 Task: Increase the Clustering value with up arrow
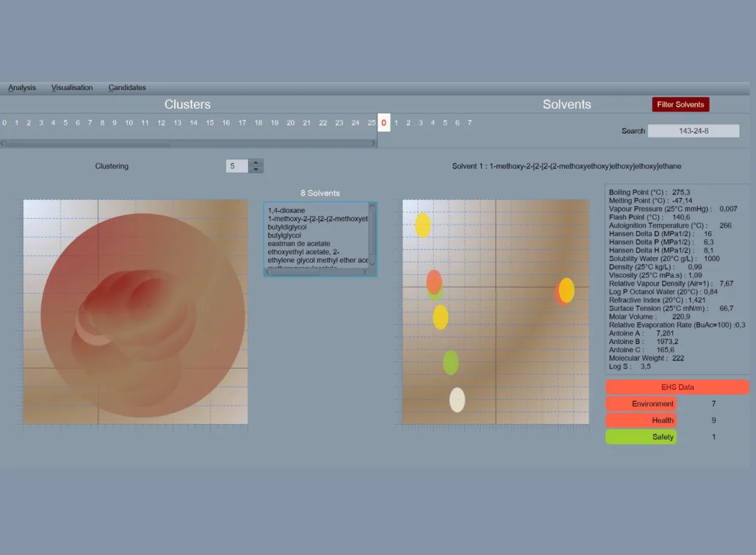[256, 163]
